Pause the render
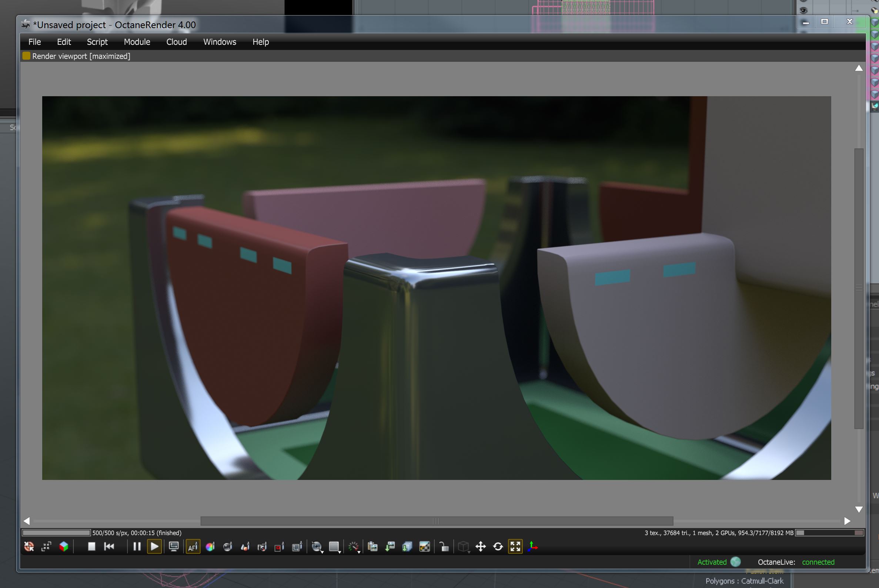879x588 pixels. coord(137,547)
